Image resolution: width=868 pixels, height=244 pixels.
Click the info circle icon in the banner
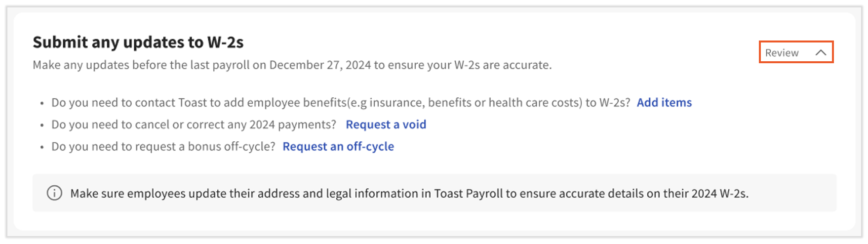pyautogui.click(x=54, y=193)
